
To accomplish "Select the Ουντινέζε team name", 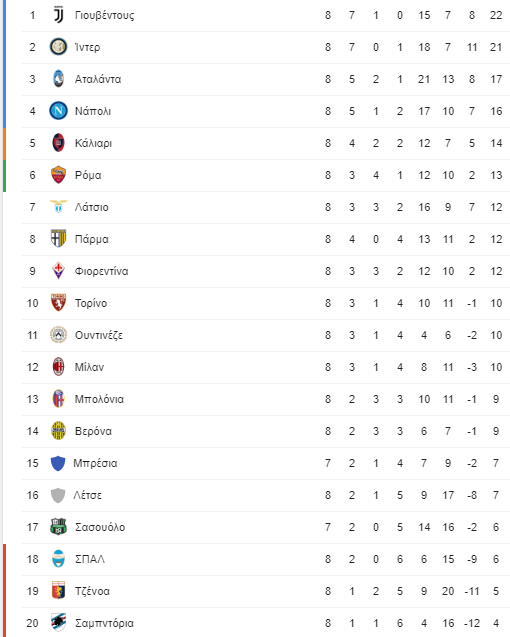I will [99, 335].
